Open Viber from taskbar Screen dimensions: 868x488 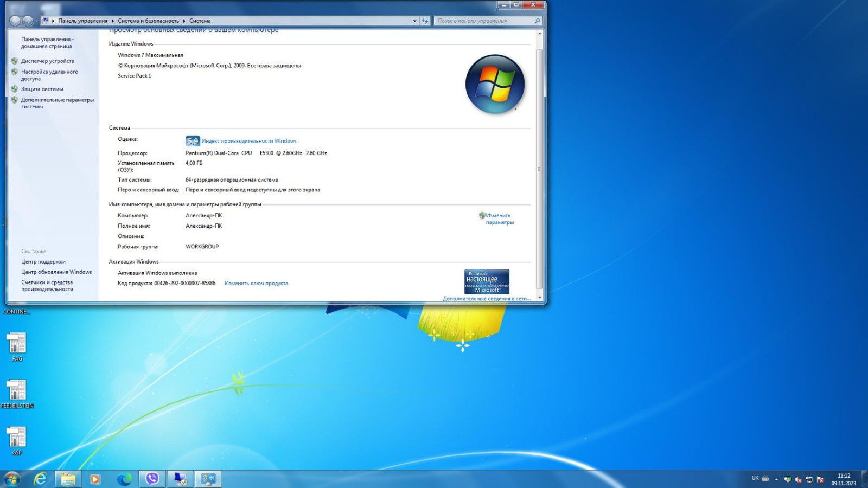tap(152, 479)
